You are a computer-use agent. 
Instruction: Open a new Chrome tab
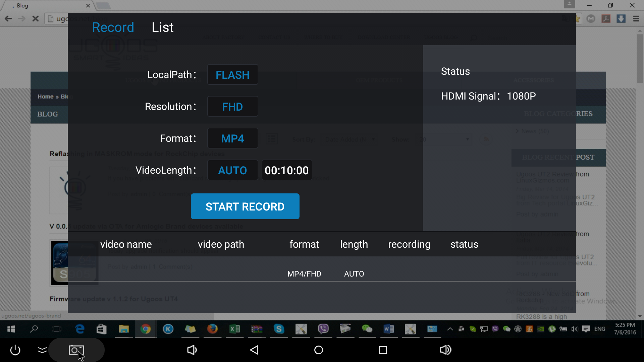click(103, 6)
